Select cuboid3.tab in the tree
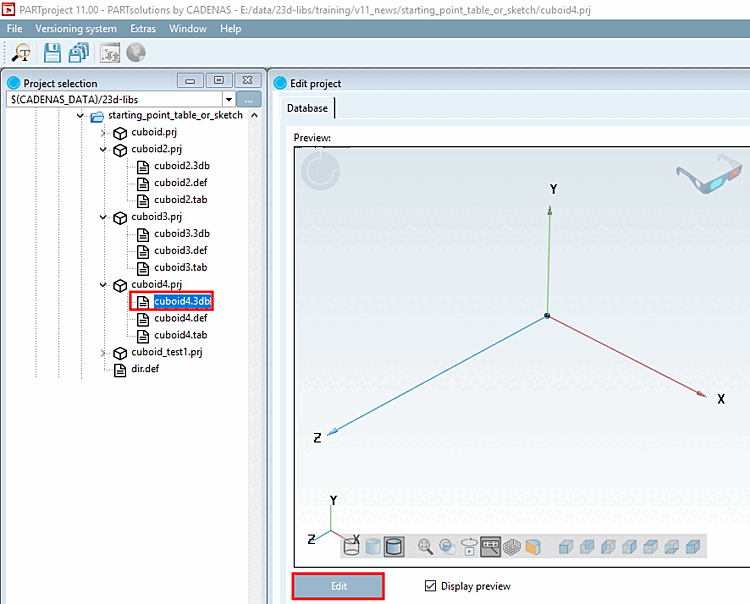 180,267
